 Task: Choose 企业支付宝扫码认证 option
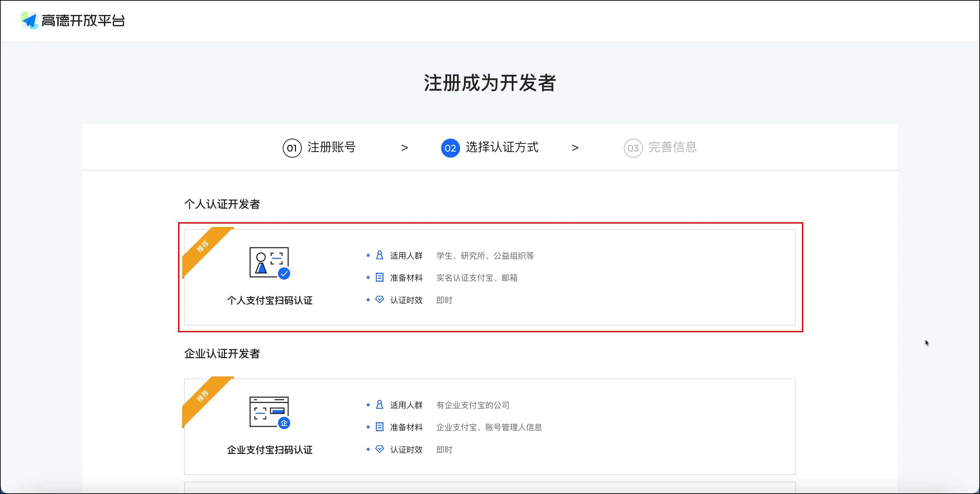click(x=490, y=427)
